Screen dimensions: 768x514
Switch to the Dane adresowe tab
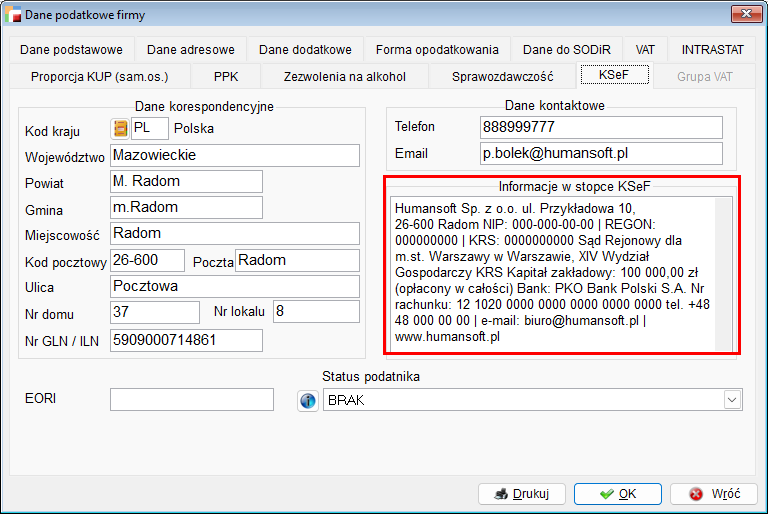point(190,49)
